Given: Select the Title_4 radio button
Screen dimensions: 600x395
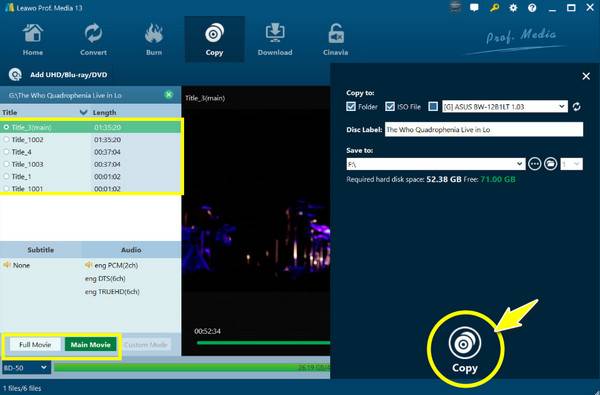Looking at the screenshot, I should (x=6, y=152).
